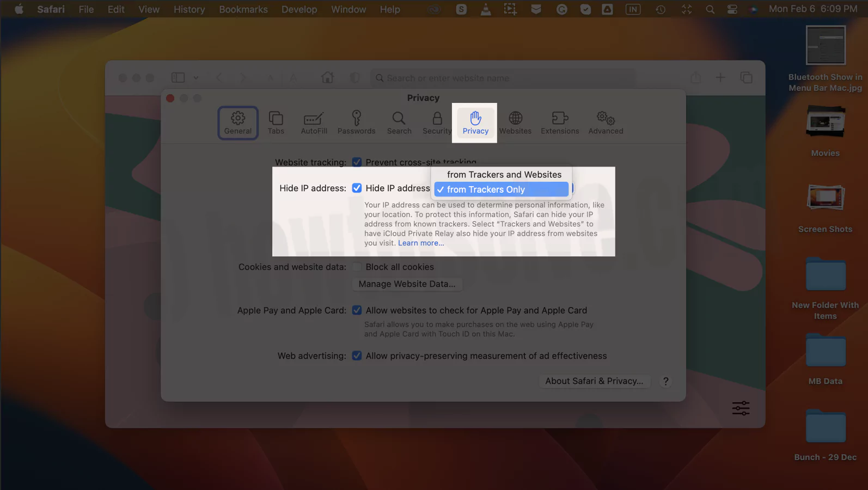
Task: Open the General preferences tab
Action: click(x=238, y=122)
